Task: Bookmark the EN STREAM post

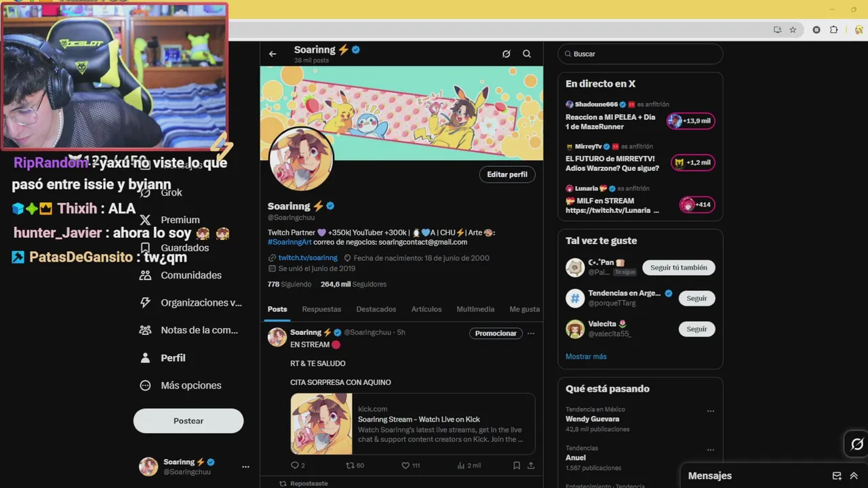Action: (517, 466)
